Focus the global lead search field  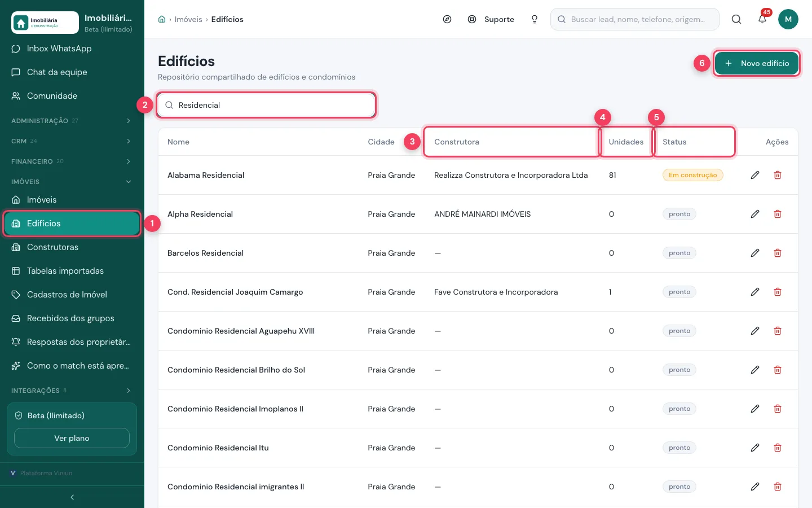tap(635, 19)
